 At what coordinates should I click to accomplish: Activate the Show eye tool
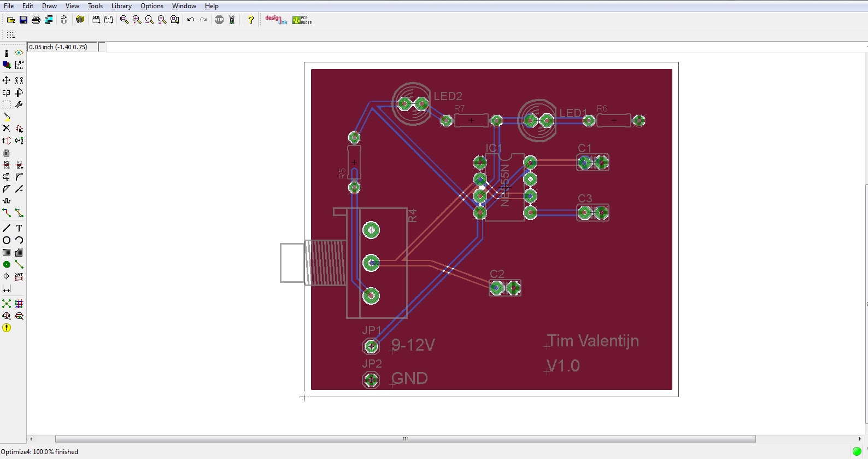[x=19, y=53]
